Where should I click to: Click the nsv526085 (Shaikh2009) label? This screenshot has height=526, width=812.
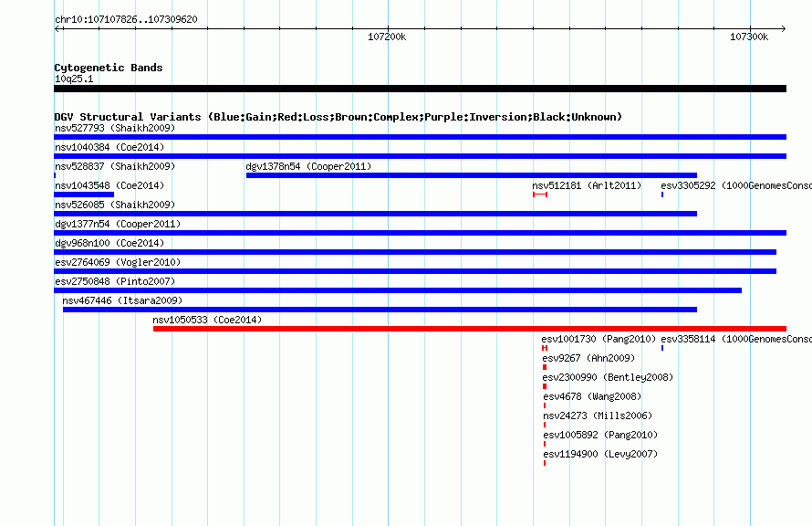click(x=115, y=205)
